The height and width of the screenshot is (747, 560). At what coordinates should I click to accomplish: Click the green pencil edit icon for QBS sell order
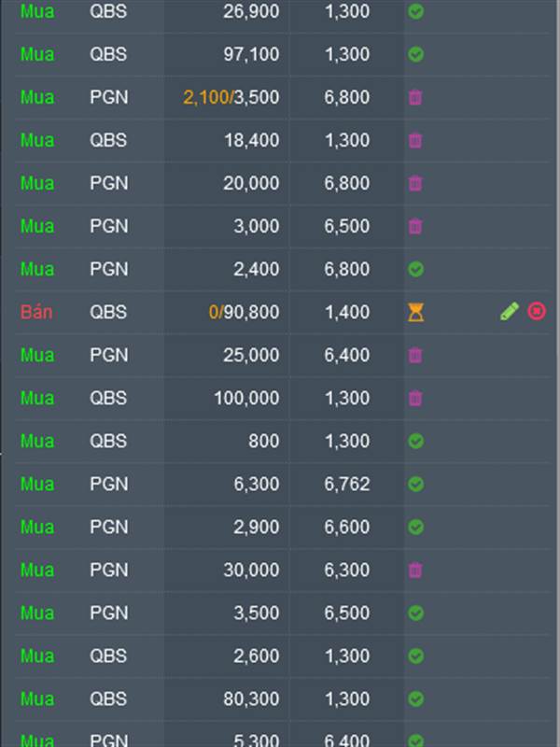(509, 312)
